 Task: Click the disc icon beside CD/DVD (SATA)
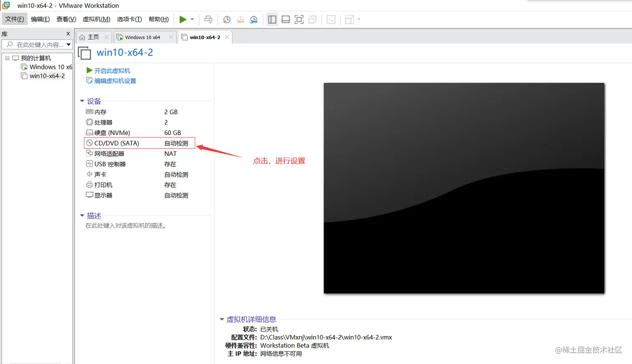tap(89, 143)
